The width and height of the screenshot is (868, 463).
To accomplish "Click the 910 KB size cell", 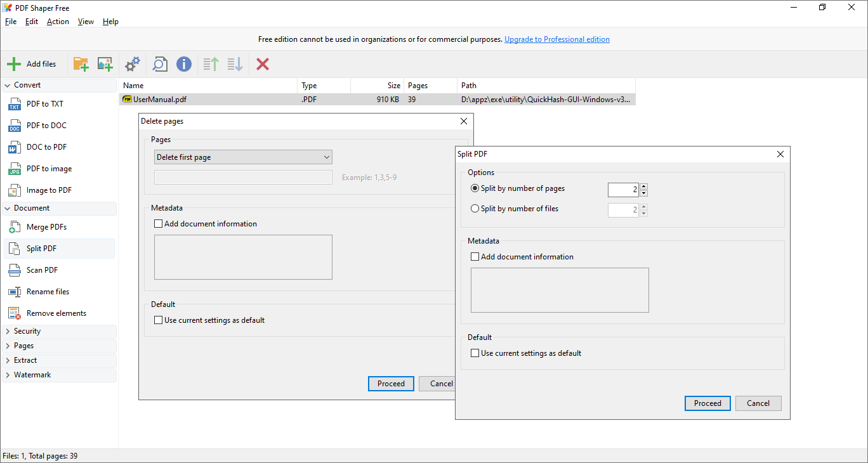I will coord(388,100).
